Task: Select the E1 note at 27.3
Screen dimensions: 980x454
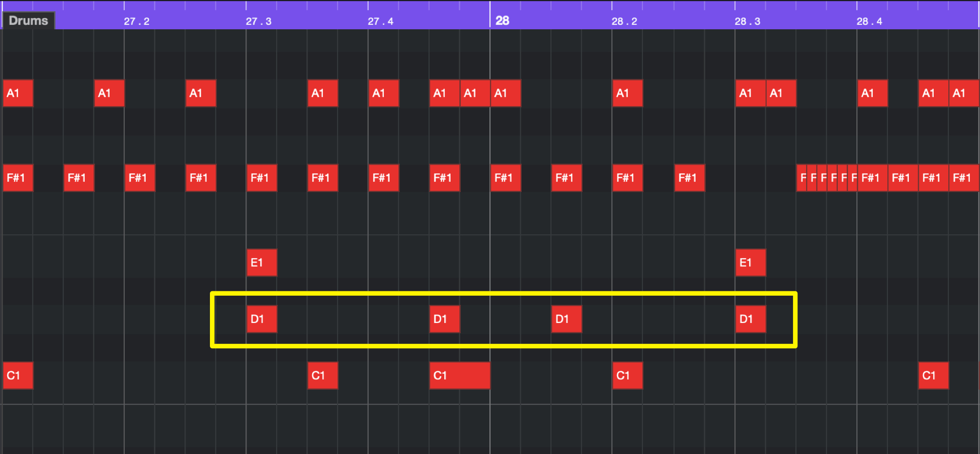Action: (x=262, y=263)
